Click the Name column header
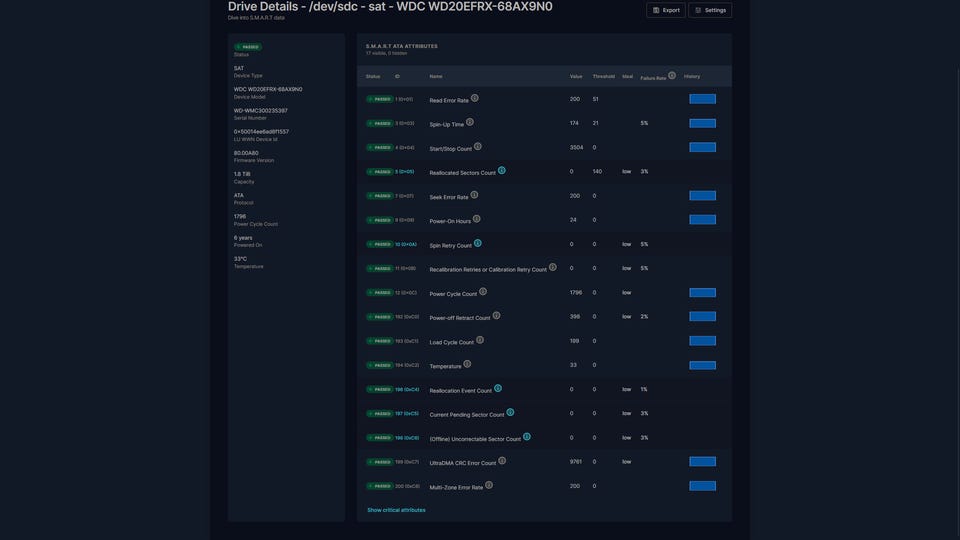 pyautogui.click(x=436, y=77)
